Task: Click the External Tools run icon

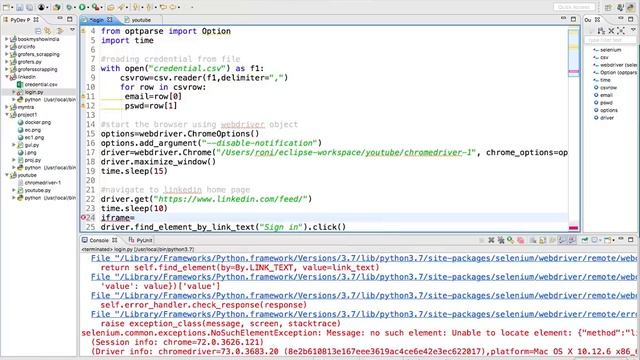Action: (x=96, y=7)
